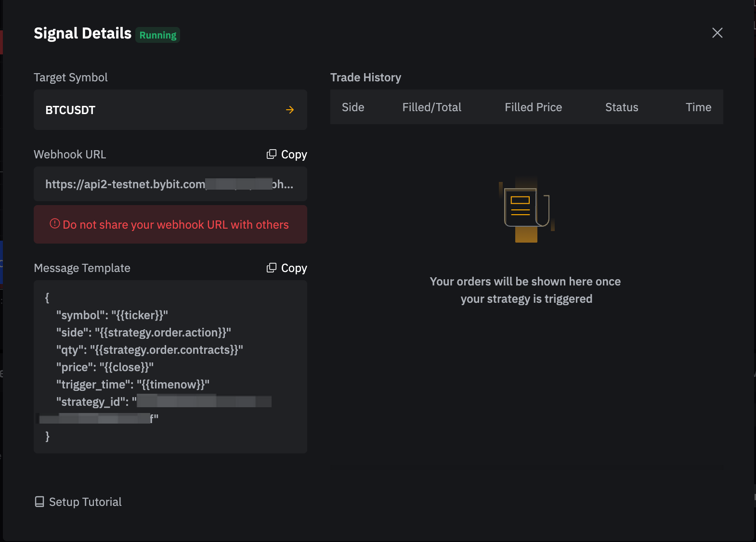
Task: Click the Status column header
Action: [x=621, y=107]
